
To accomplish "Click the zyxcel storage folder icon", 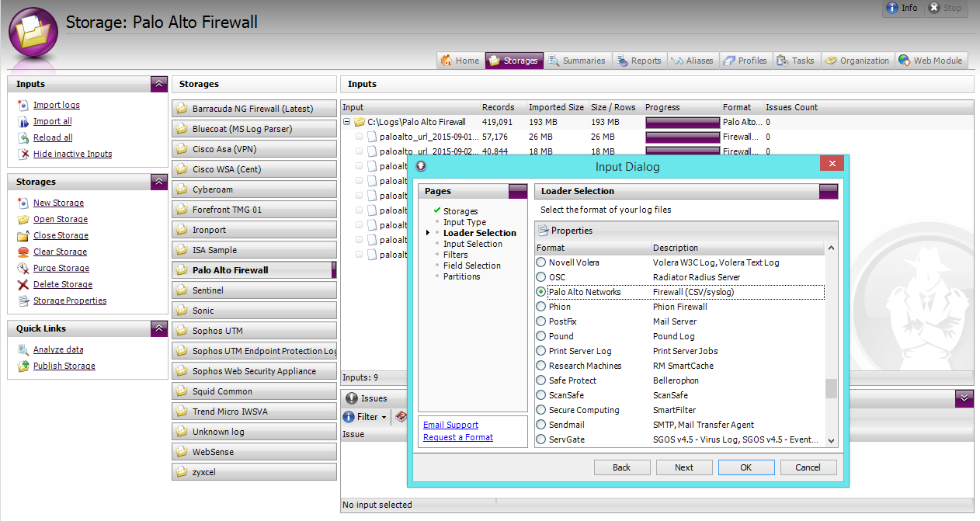I will pyautogui.click(x=182, y=472).
